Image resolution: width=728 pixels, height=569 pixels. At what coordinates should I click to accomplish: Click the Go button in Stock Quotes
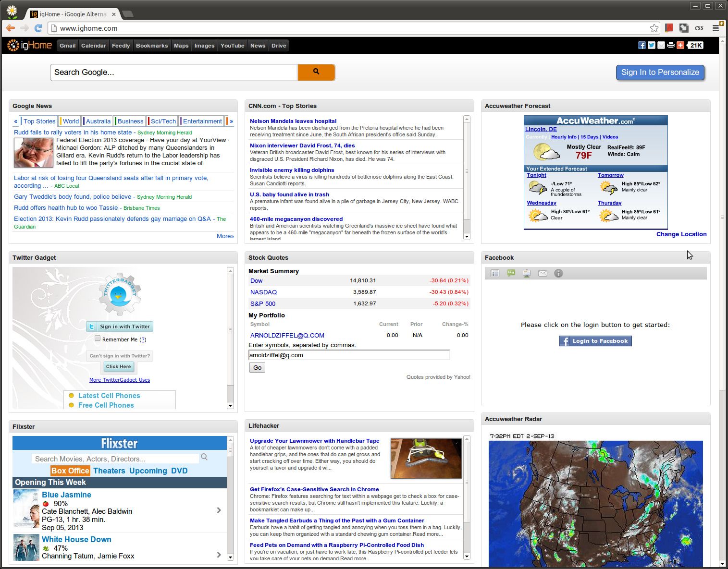pyautogui.click(x=257, y=367)
